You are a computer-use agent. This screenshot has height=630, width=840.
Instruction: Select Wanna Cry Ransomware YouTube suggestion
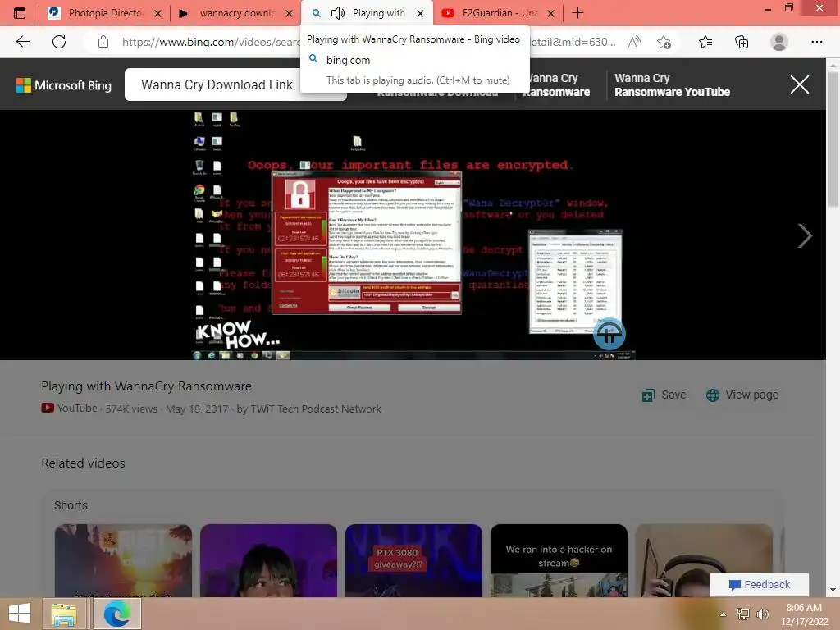(672, 84)
